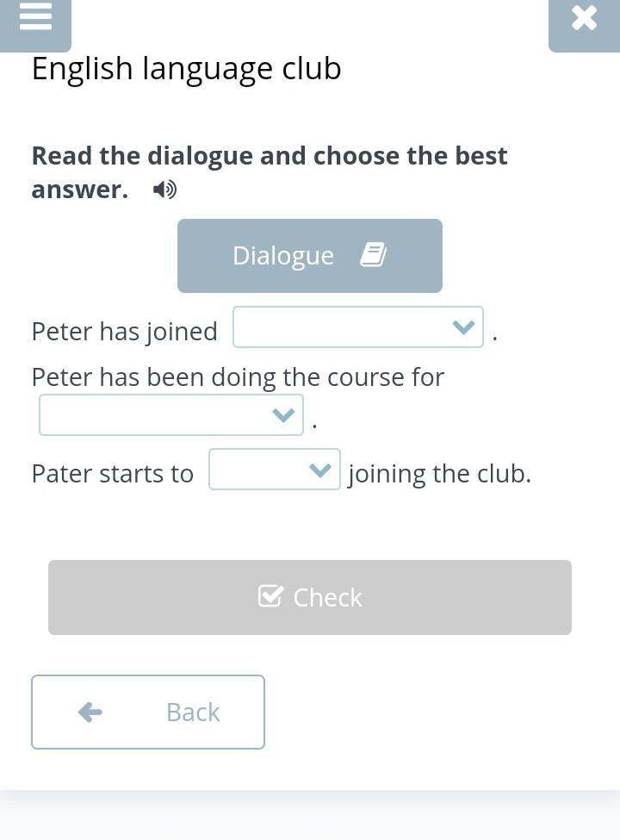Click the 'Peter has joined' sentence label
Viewport: 620px width, 840px height.
[x=125, y=331]
